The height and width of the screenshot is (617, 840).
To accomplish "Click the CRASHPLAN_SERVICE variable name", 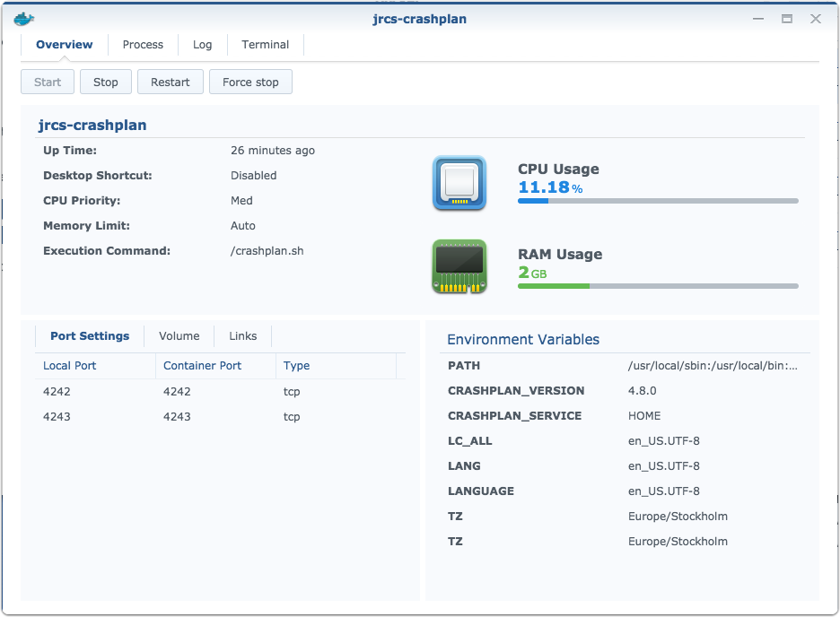I will pos(514,416).
